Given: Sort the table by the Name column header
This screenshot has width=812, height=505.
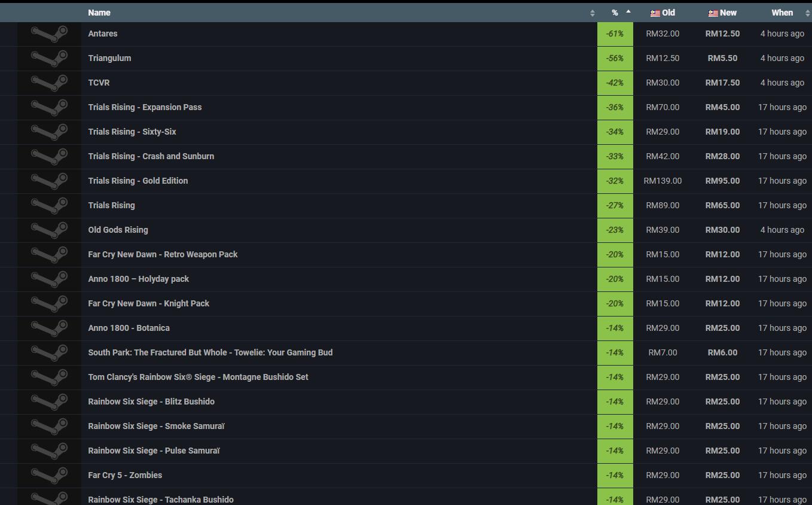Looking at the screenshot, I should pyautogui.click(x=99, y=13).
